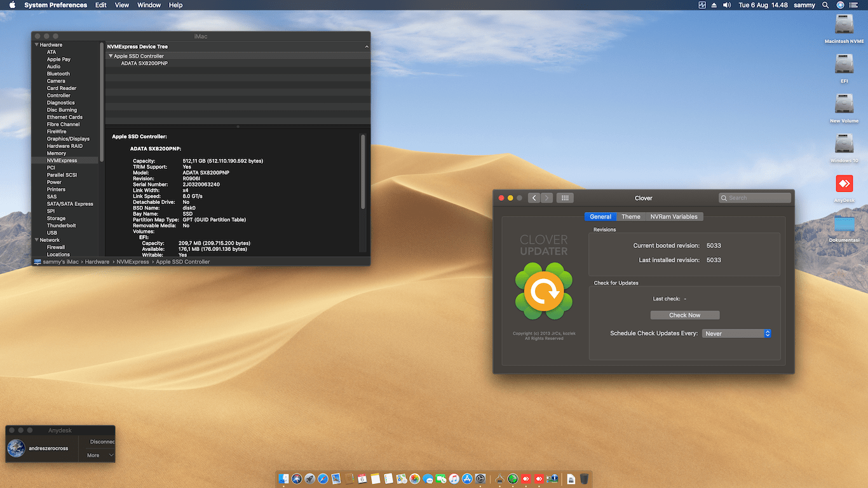868x488 pixels.
Task: Collapse the Network section in iMac sidebar
Action: (37, 240)
